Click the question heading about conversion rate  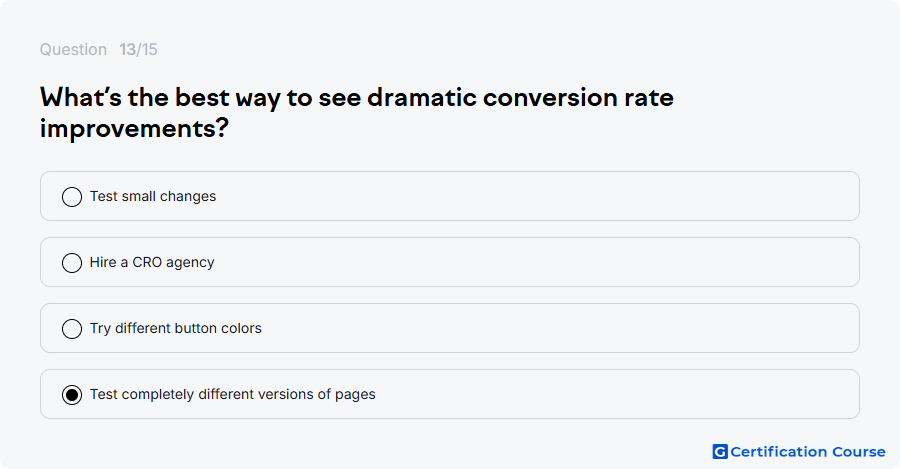pos(356,113)
